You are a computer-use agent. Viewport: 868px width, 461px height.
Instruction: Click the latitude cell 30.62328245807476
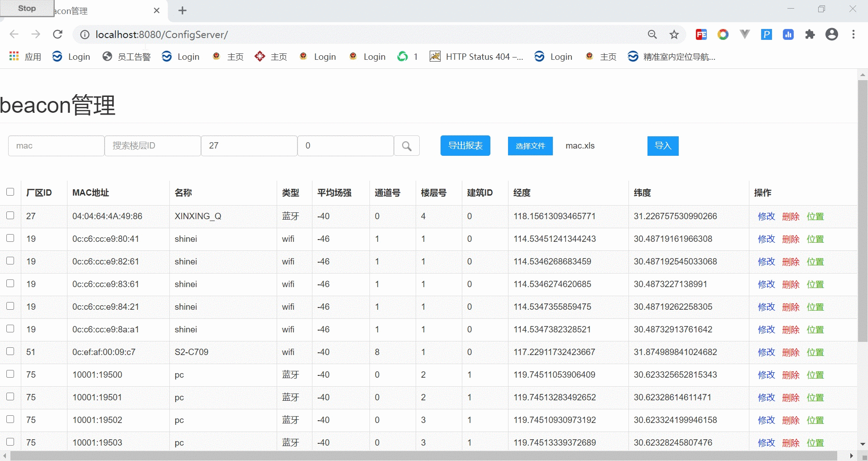pos(673,442)
